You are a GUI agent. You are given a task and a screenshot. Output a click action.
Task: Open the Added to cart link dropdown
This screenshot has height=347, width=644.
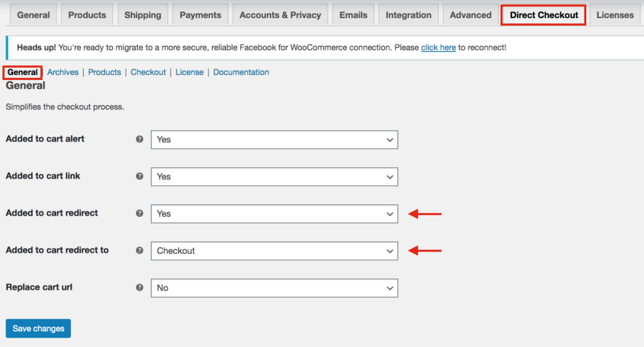point(274,177)
